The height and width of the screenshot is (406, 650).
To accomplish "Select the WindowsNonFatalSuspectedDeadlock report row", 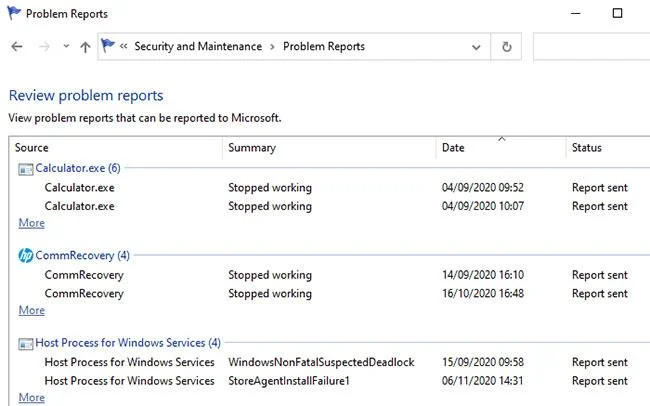I will (336, 362).
